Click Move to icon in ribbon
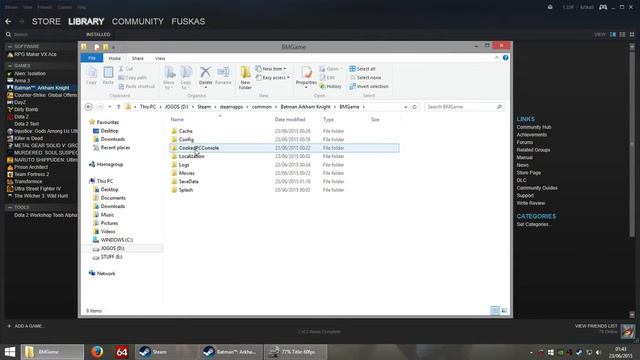The image size is (640, 360). tap(169, 78)
